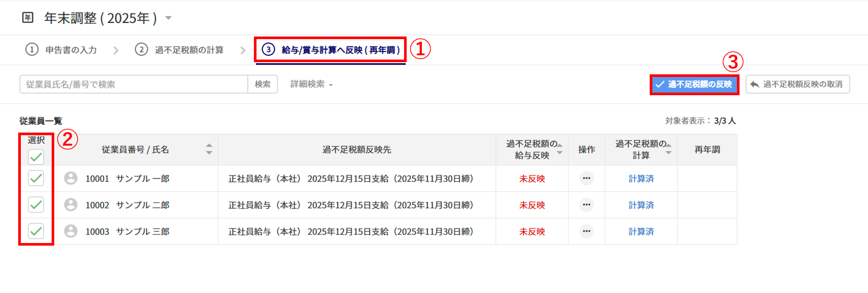Viewport: 868px width, 293px height.
Task: Click the name 10003 サンプル 三郎
Action: click(x=128, y=232)
